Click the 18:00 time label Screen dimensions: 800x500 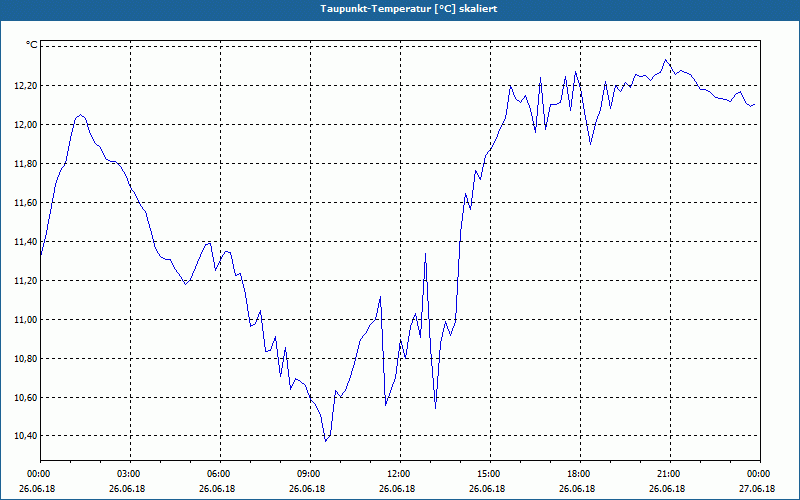click(580, 474)
